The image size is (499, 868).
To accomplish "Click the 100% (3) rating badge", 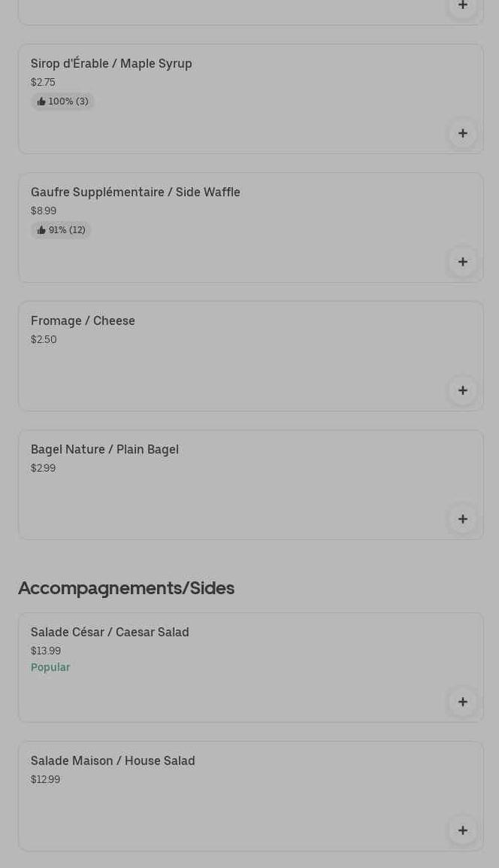I will coord(63,102).
